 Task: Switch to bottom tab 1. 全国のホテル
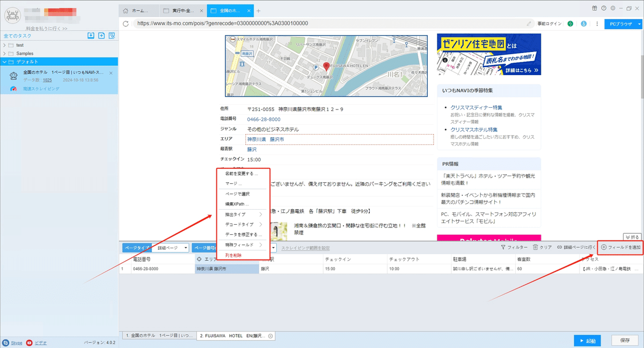point(158,336)
